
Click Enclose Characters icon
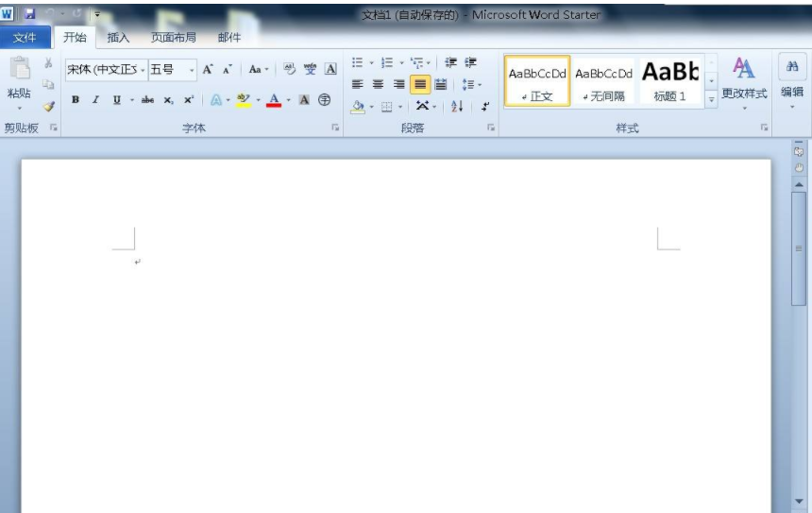click(324, 100)
